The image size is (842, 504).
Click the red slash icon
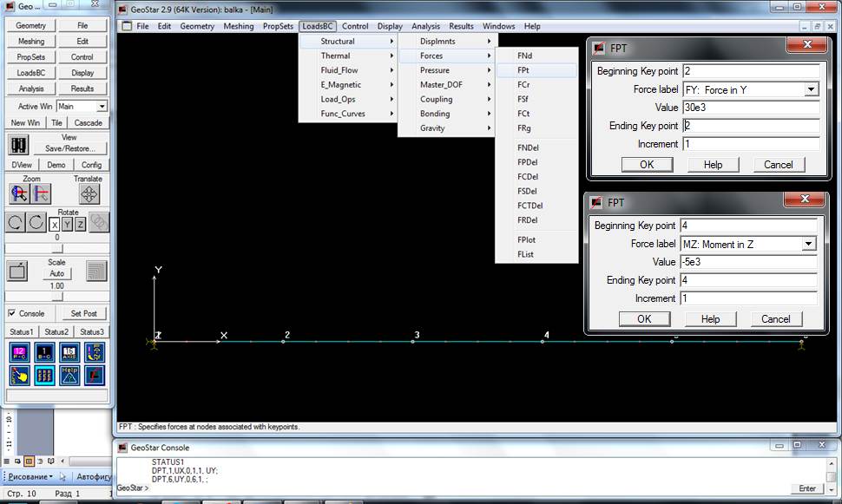pyautogui.click(x=95, y=376)
